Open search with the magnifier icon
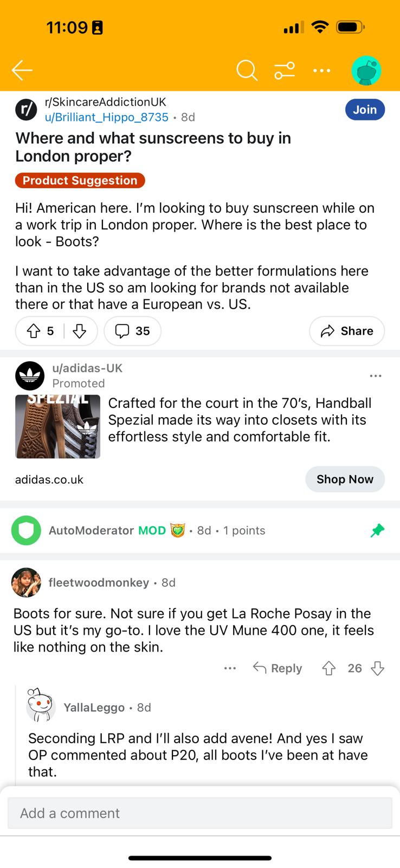The image size is (400, 868). tap(247, 71)
